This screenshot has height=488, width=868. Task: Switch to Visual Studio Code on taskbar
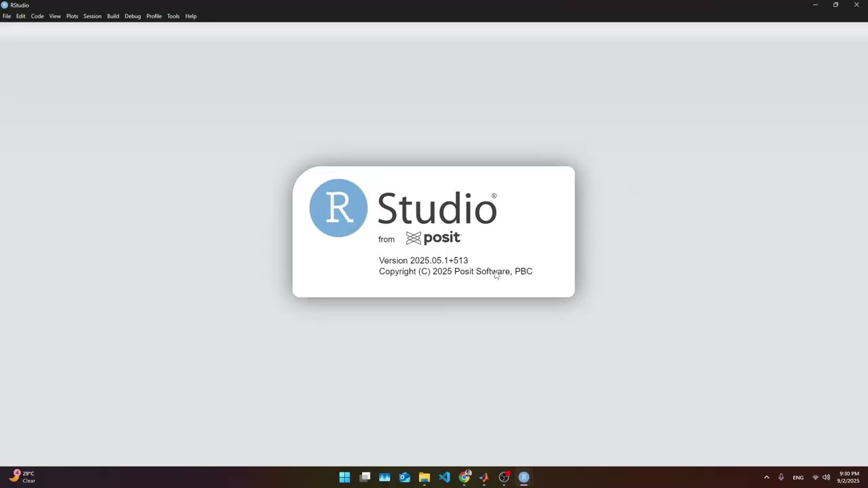click(444, 477)
